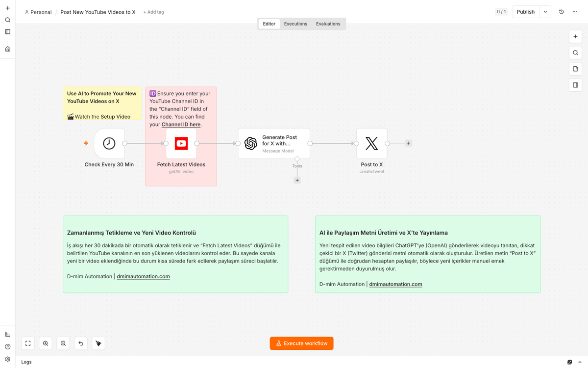The height and width of the screenshot is (368, 588).
Task: Select the YouTube Fetch Latest Videos node
Action: tap(181, 143)
